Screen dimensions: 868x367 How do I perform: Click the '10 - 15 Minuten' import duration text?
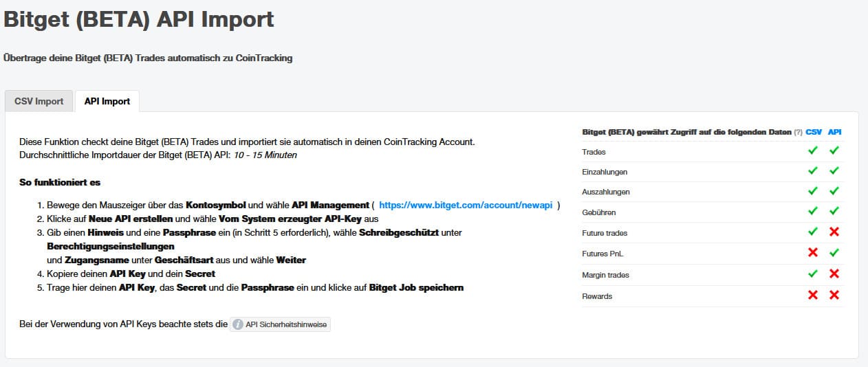(265, 155)
